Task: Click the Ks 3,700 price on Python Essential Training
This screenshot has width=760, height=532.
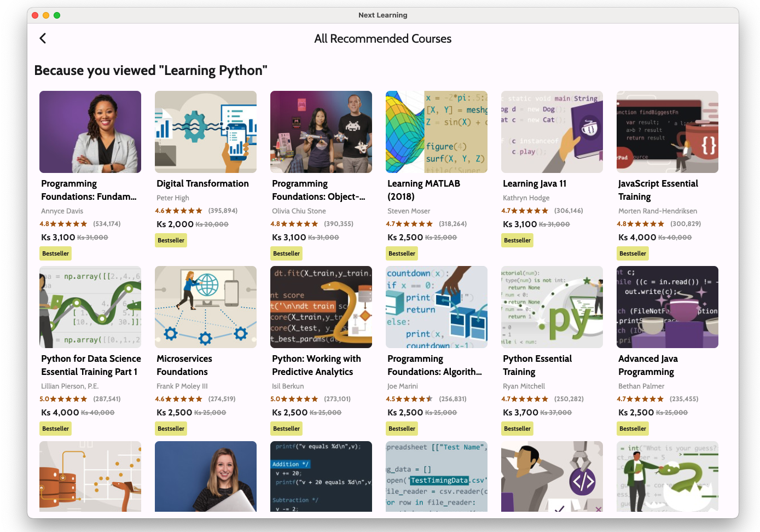Action: [520, 412]
